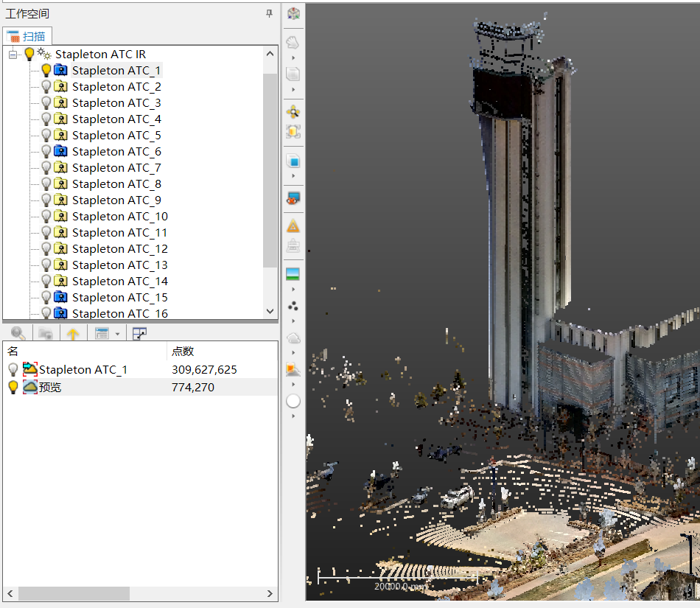This screenshot has width=700, height=608.
Task: Click the warning triangle toolbar icon
Action: [x=293, y=226]
